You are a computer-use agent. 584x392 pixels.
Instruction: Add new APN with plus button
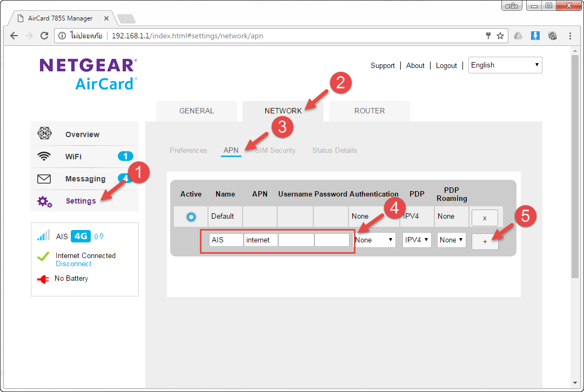click(485, 241)
